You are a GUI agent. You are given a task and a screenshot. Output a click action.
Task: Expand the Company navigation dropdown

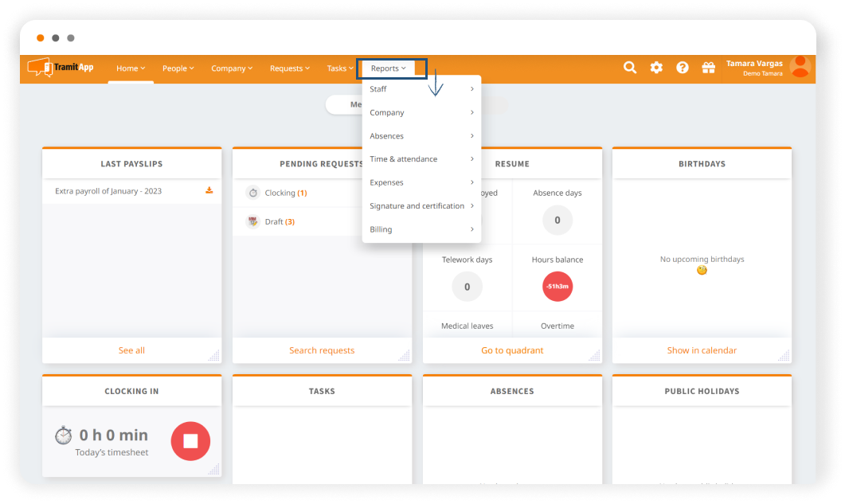click(x=232, y=68)
